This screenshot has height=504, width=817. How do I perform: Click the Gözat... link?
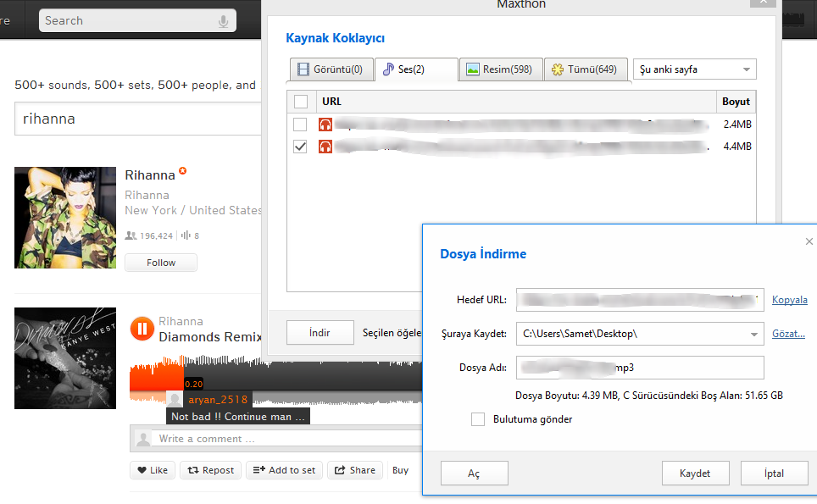pyautogui.click(x=788, y=334)
